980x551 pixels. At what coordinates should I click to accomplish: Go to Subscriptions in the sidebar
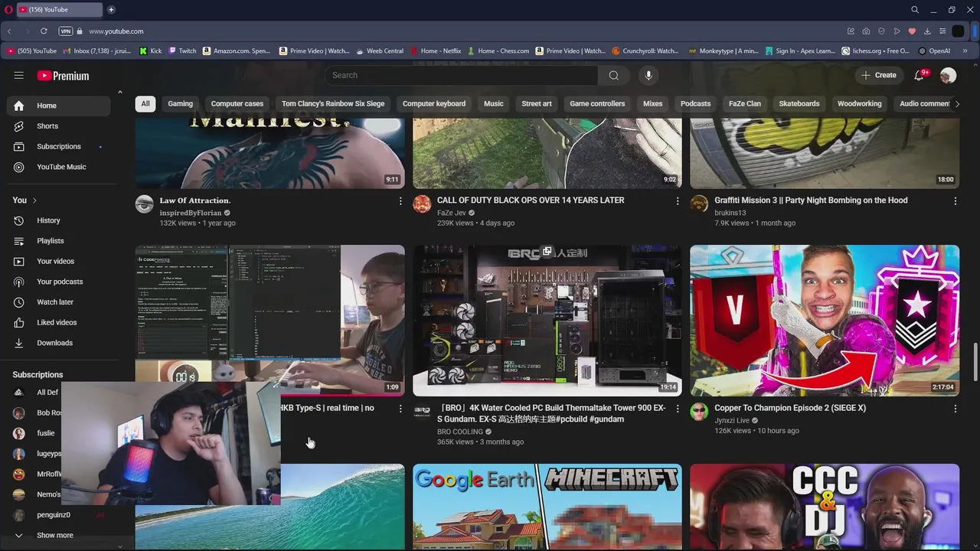[x=58, y=146]
